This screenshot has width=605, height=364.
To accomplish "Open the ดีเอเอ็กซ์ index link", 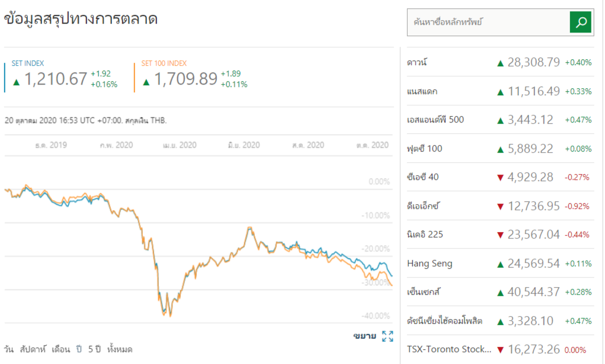I will 423,206.
